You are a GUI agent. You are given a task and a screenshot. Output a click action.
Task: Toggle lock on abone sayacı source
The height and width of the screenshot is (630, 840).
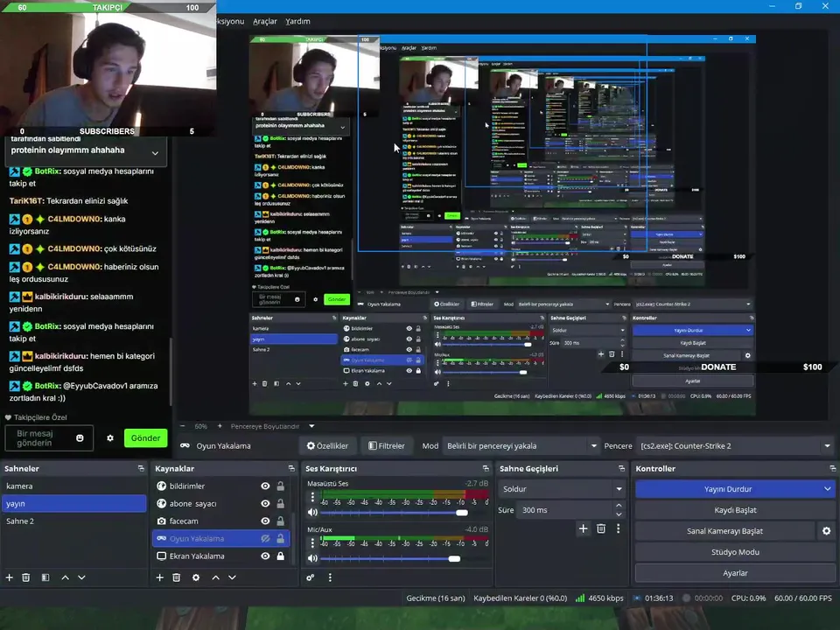click(x=280, y=504)
